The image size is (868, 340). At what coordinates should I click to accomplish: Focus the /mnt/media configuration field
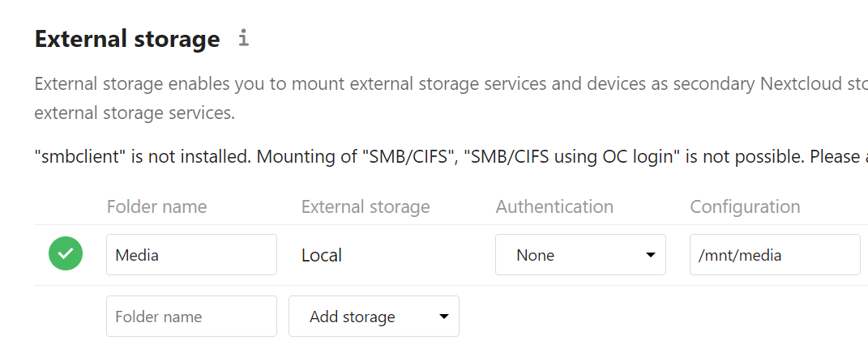click(x=774, y=255)
